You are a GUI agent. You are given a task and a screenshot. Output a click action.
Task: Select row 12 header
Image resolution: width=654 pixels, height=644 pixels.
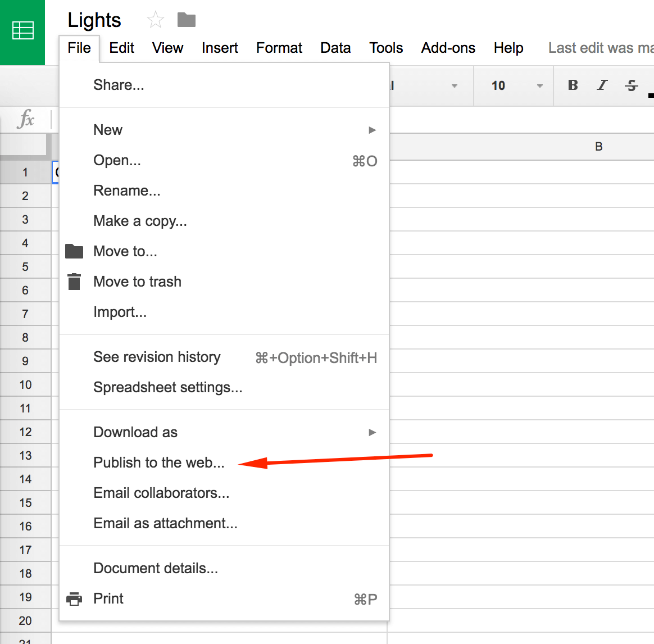click(25, 432)
